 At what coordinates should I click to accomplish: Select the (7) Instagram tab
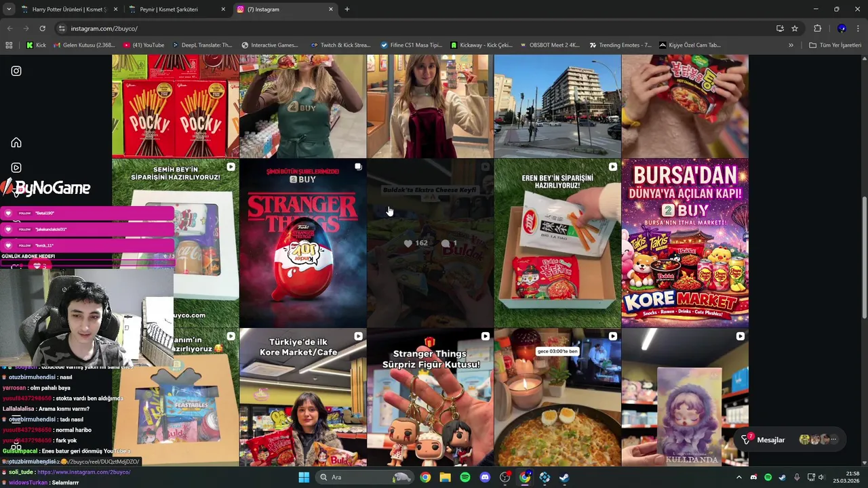tap(285, 9)
